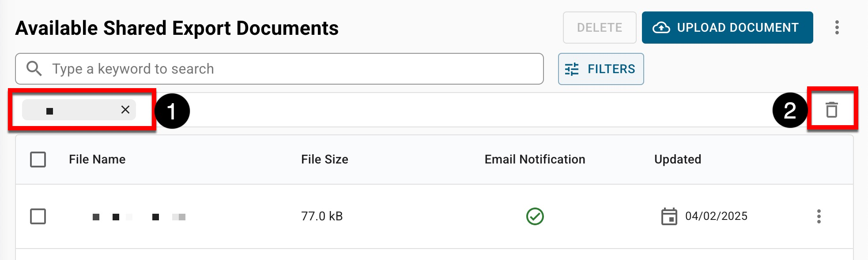
Task: Sort by the Updated column
Action: click(x=677, y=160)
